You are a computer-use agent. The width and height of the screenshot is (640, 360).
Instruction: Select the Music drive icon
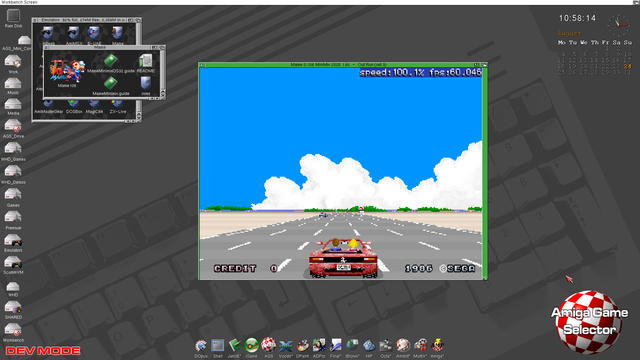point(13,83)
